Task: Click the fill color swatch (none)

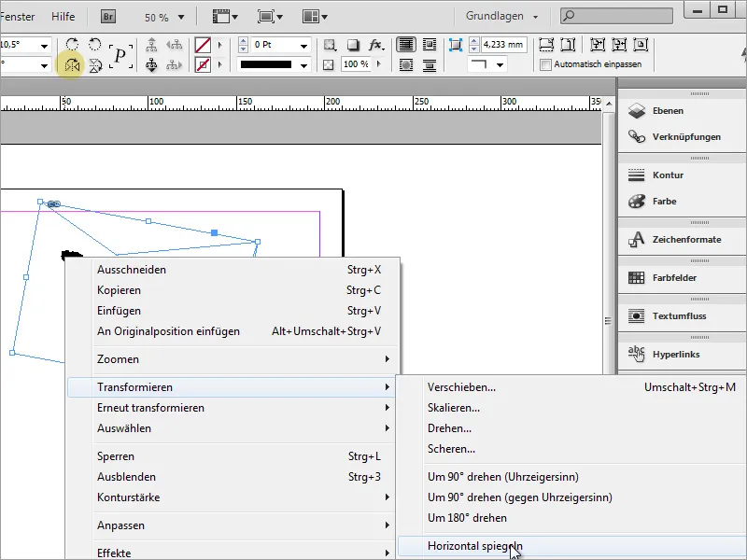Action: click(x=203, y=45)
